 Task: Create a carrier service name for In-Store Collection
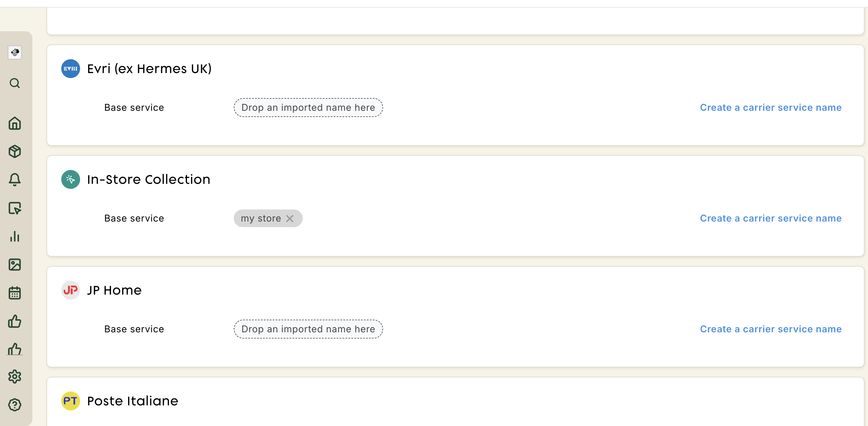pos(771,218)
